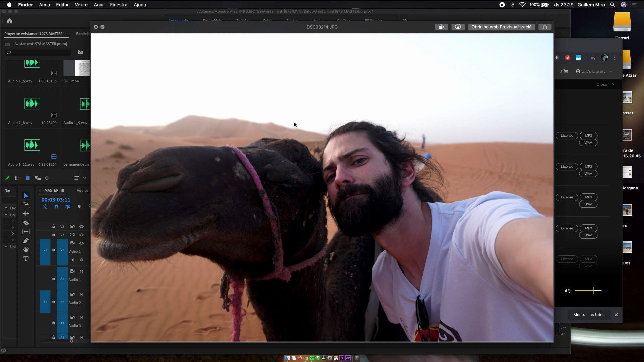This screenshot has width=644, height=362.
Task: Toggle timeline snap magnet icon
Action: 56,207
